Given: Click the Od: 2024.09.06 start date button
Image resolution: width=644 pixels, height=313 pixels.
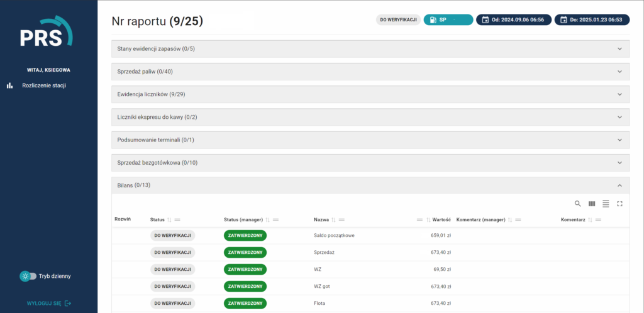Looking at the screenshot, I should pos(513,19).
